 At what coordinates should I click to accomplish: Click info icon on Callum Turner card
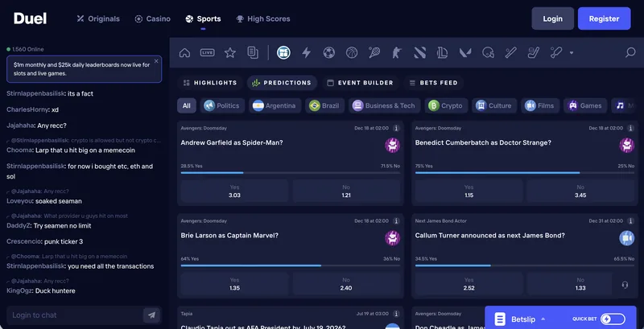tap(630, 220)
